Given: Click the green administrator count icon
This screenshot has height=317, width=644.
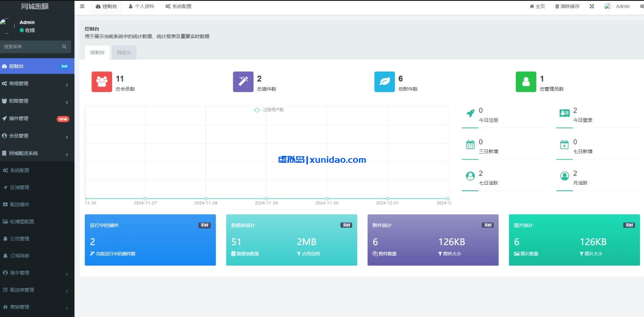Looking at the screenshot, I should (526, 82).
